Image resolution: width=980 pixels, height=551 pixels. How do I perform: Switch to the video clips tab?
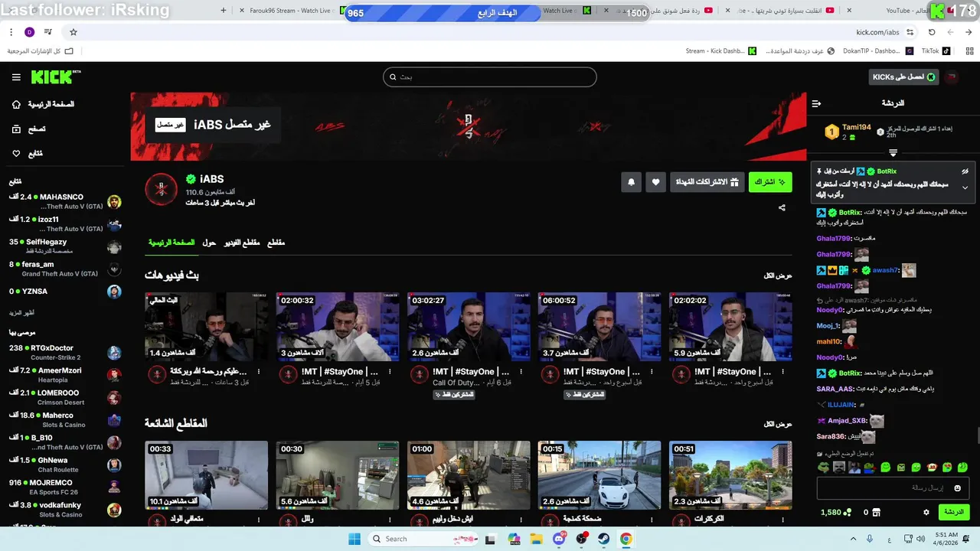coord(242,243)
